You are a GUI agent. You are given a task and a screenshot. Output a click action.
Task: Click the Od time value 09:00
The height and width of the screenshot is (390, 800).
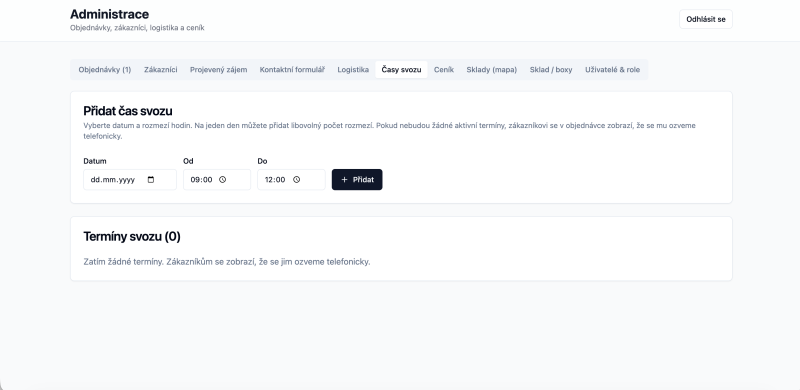[x=202, y=180]
